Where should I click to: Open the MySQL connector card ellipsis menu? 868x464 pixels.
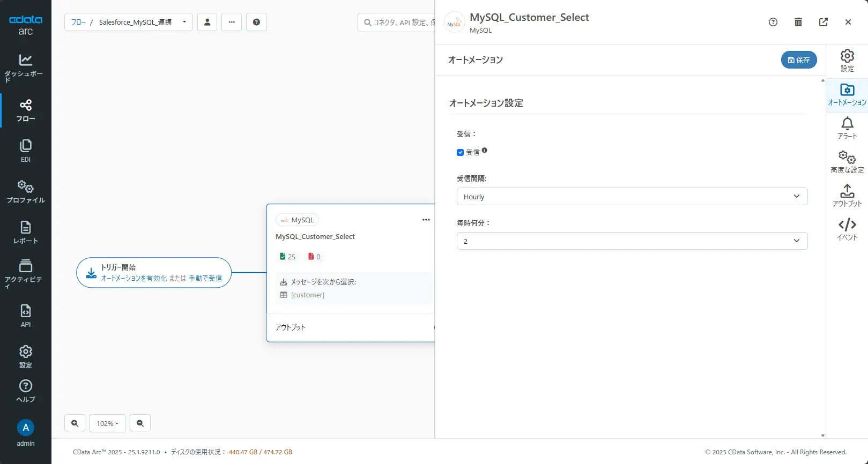pyautogui.click(x=426, y=220)
